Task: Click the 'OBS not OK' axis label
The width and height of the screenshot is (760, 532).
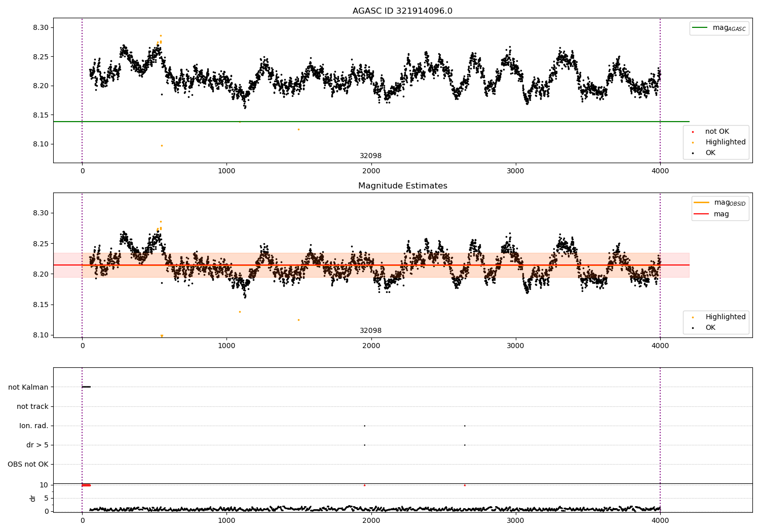Action: [28, 464]
